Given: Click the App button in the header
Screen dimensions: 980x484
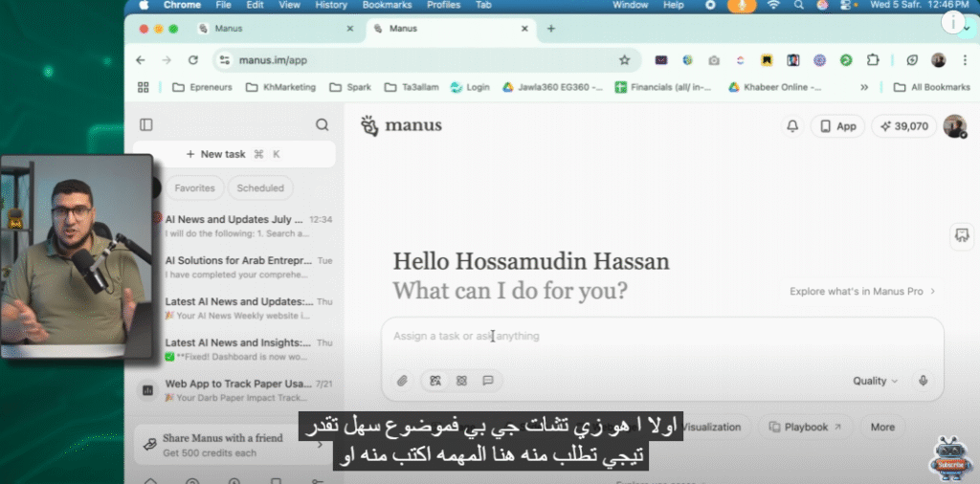Looking at the screenshot, I should (837, 126).
